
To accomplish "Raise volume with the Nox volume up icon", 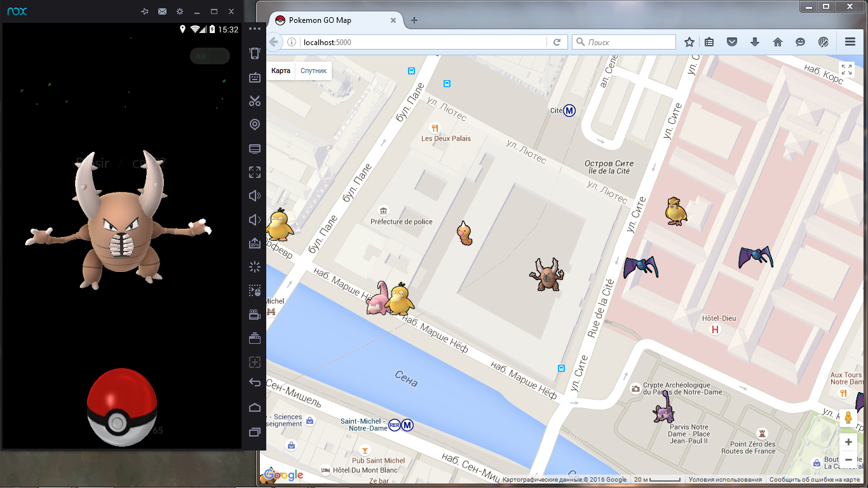I will [x=255, y=196].
